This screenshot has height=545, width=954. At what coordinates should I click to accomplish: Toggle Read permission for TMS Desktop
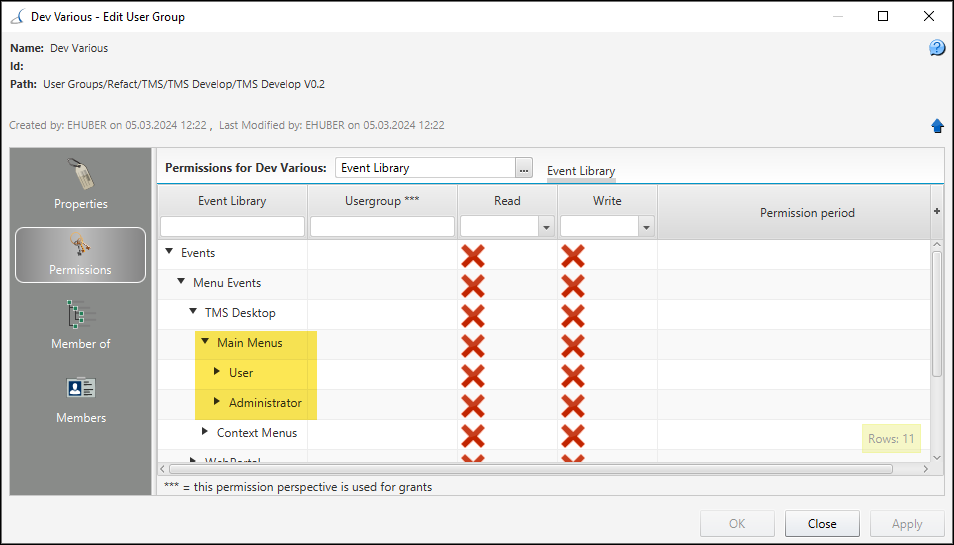(473, 316)
